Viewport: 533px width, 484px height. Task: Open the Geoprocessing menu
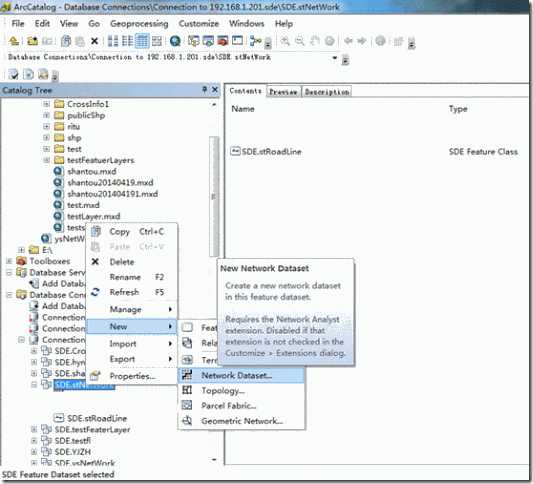click(x=139, y=24)
